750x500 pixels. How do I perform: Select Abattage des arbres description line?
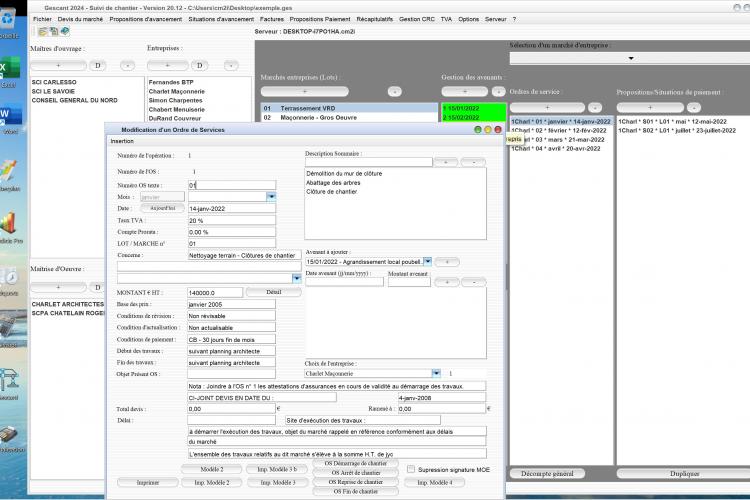(x=333, y=183)
